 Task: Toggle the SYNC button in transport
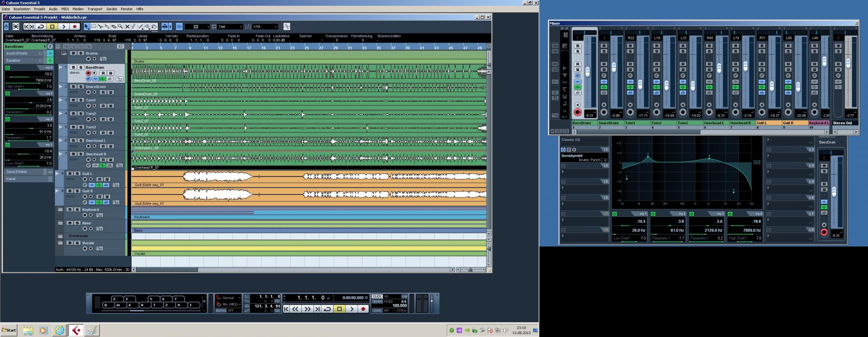377,310
